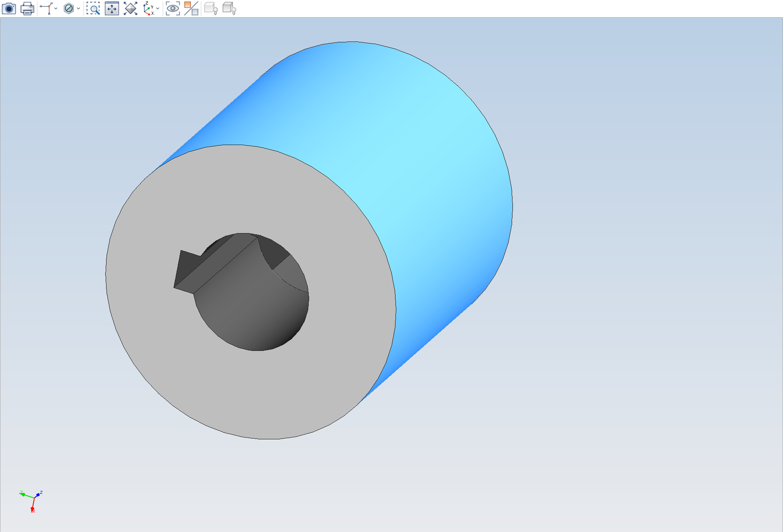Screen dimensions: 783x532
Task: Open the axis orientation dropdown arrow
Action: (x=158, y=8)
